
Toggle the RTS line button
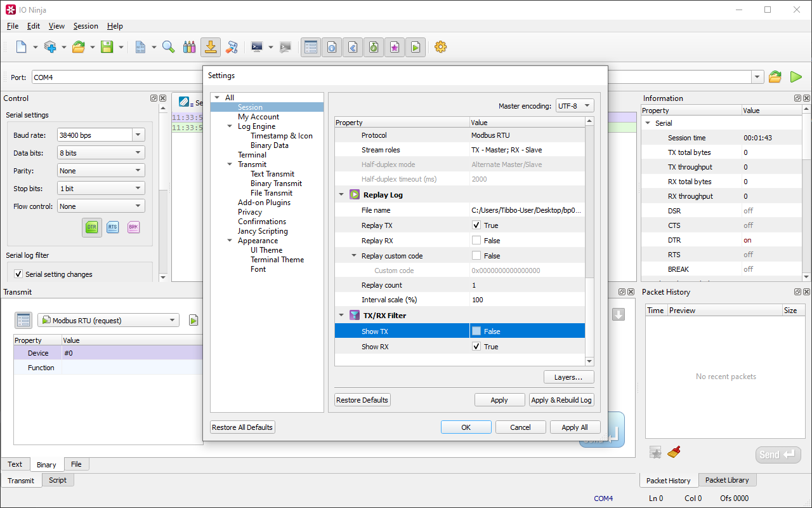[x=112, y=227]
